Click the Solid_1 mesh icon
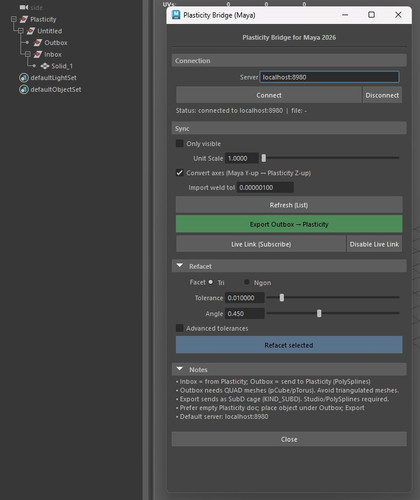This screenshot has height=500, width=420. coord(45,66)
